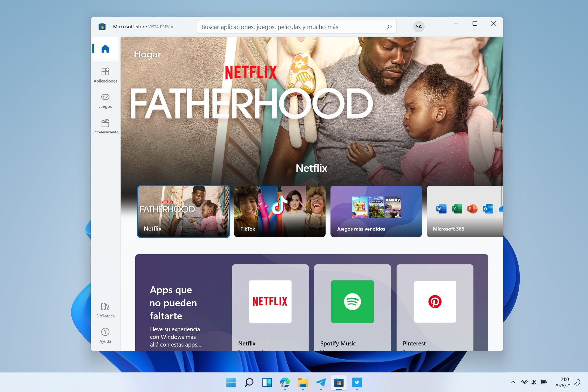The height and width of the screenshot is (392, 588).
Task: Click the battery tray icon
Action: [544, 382]
